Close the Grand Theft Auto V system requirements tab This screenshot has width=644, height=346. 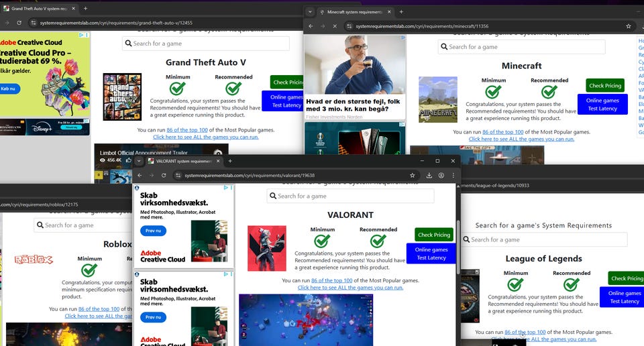click(x=74, y=8)
